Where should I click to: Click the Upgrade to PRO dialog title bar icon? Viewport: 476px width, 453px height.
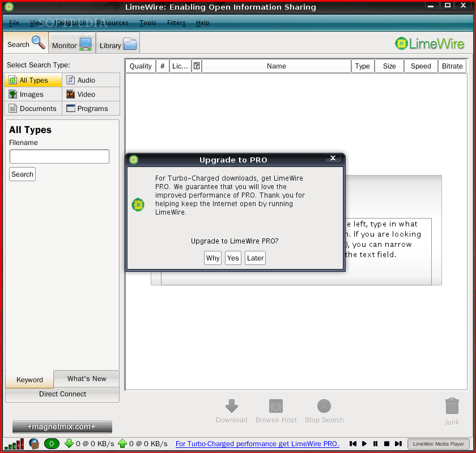point(134,160)
